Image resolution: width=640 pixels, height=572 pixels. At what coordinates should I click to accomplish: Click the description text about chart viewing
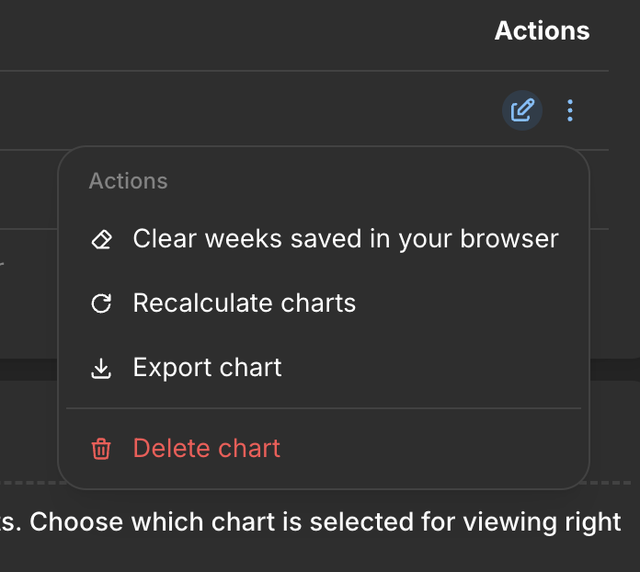tap(310, 522)
